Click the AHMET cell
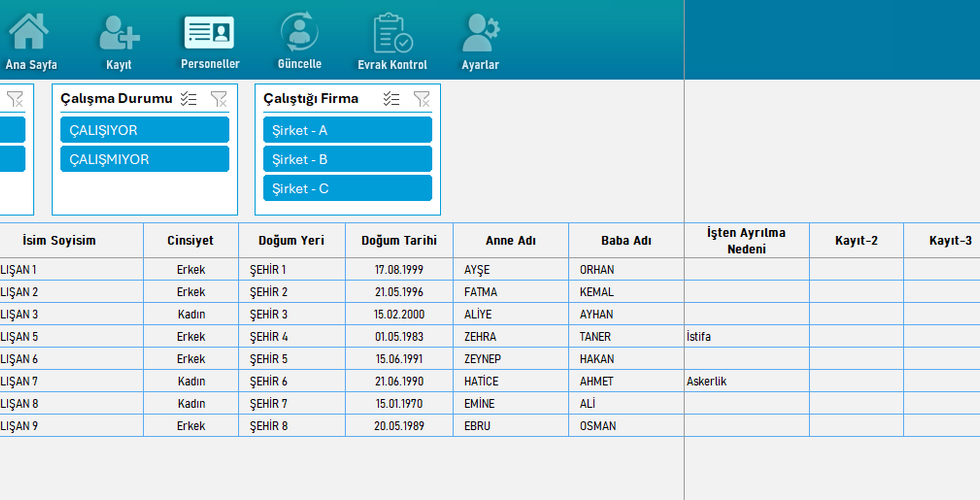Viewport: 980px width, 500px height. tap(626, 381)
